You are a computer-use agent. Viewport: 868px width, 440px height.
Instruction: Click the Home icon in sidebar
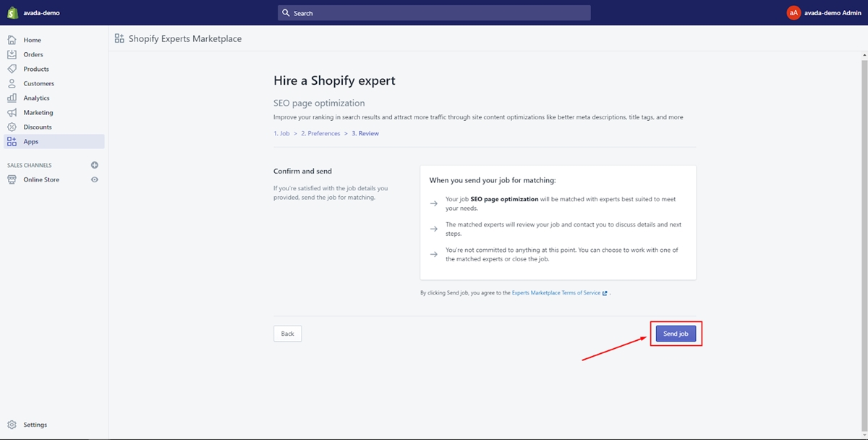[x=12, y=40]
